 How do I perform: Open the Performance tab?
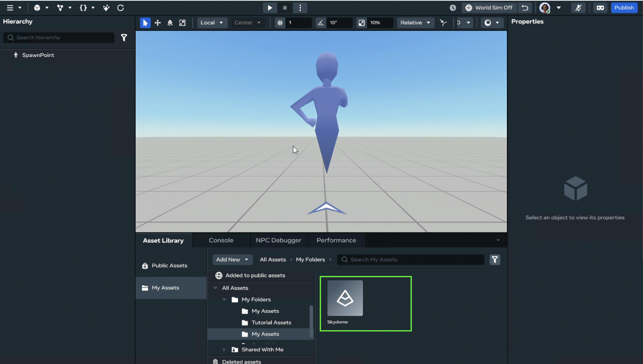336,240
